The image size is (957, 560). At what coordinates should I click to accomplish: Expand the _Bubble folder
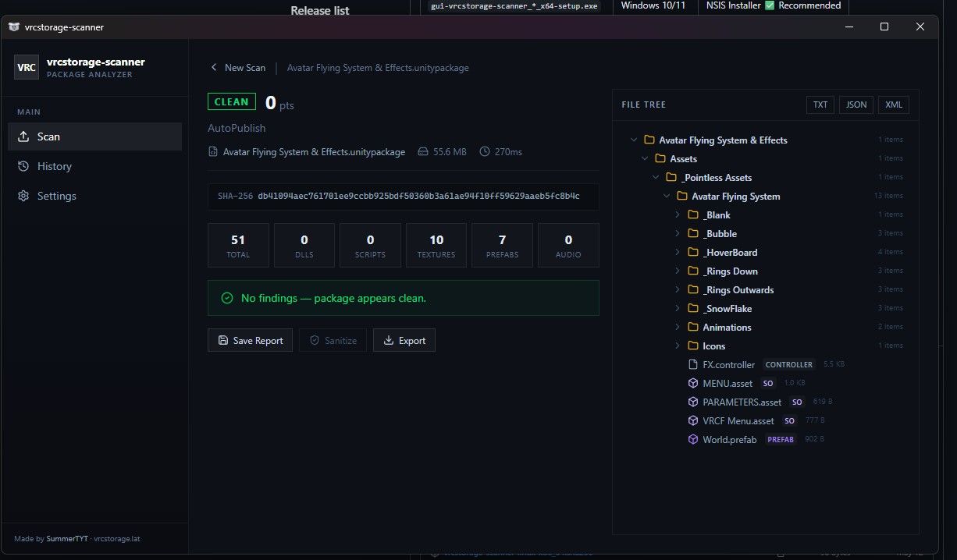[678, 234]
